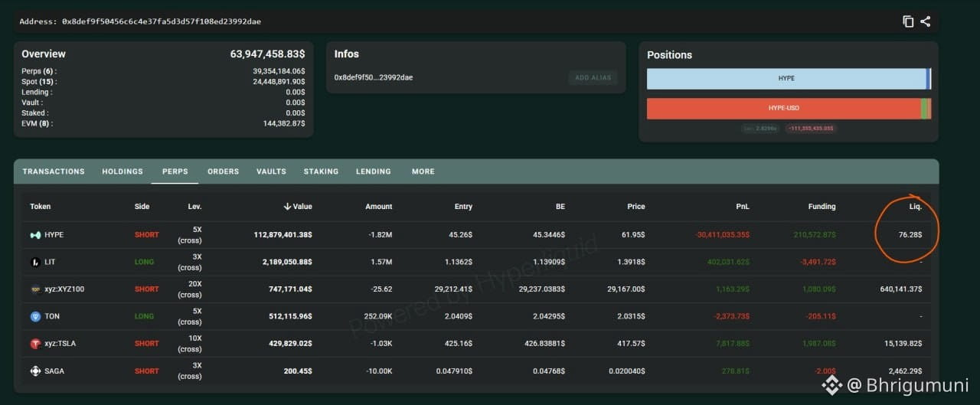Sort by Value using the arrow icon

point(287,207)
